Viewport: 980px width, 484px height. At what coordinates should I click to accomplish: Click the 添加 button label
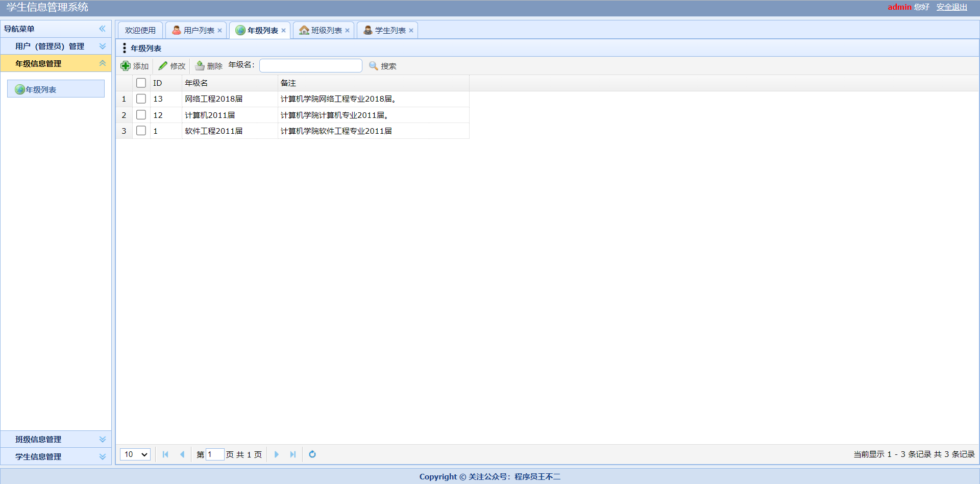141,66
